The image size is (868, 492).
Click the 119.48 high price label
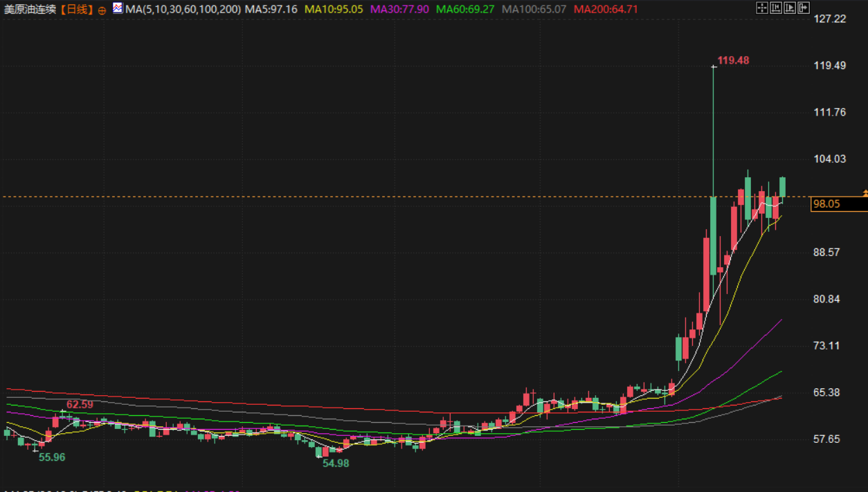tap(733, 60)
